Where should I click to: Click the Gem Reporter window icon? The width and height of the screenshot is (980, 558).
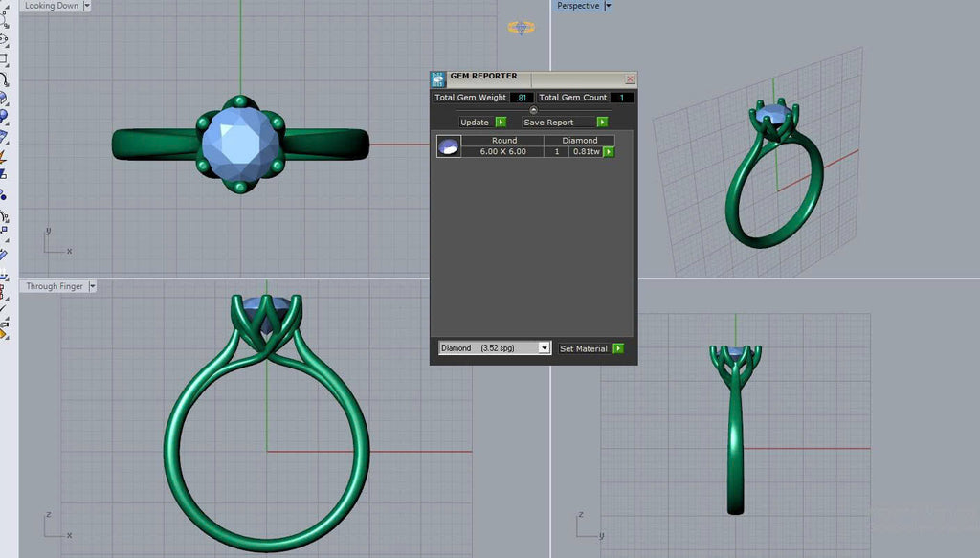click(x=438, y=79)
